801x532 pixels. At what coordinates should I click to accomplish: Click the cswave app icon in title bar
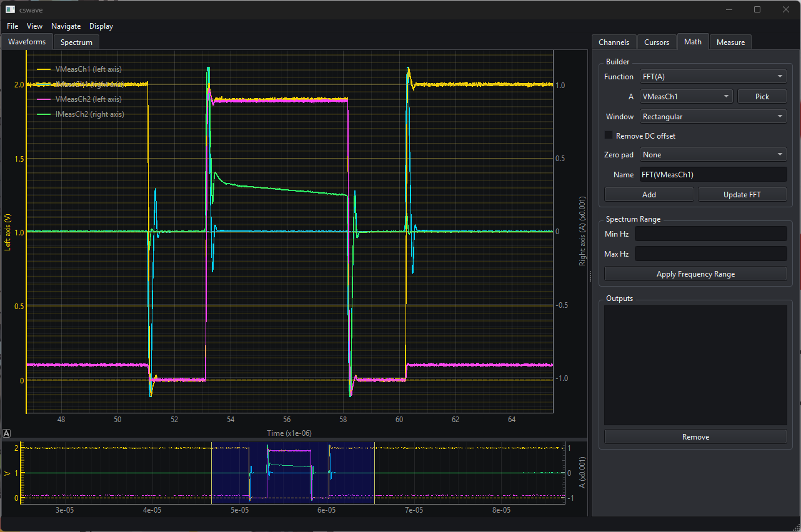point(10,9)
